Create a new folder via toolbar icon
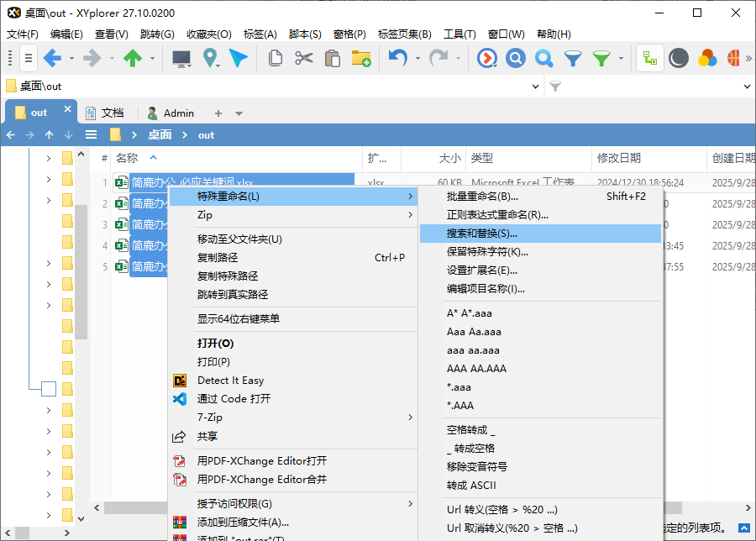Viewport: 756px width, 541px height. click(x=362, y=60)
